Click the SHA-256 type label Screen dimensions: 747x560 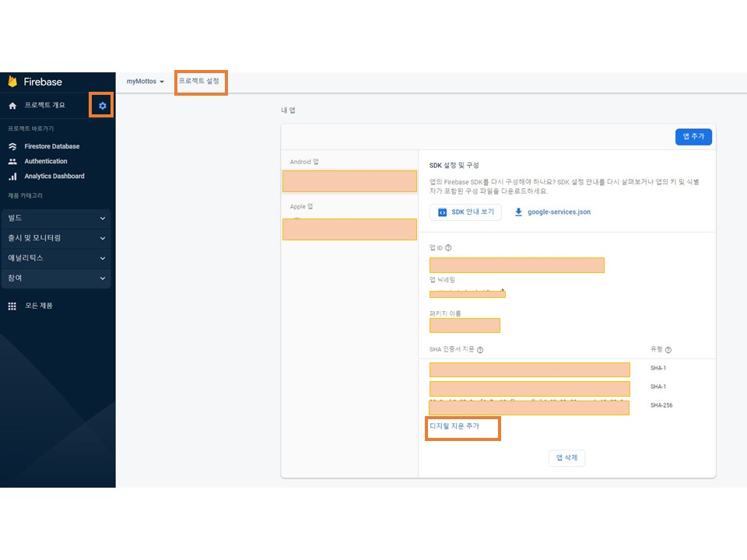(661, 405)
